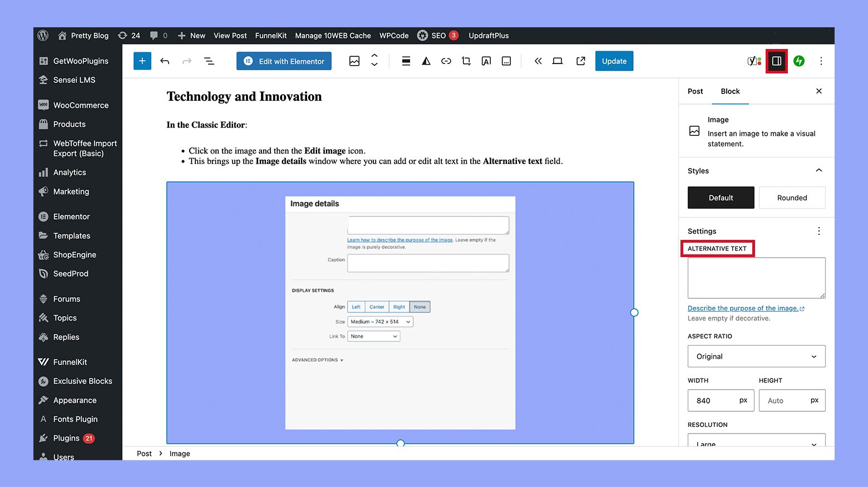Open the Resolution dropdown showing Large
Viewport: 868px width, 487px height.
point(756,442)
